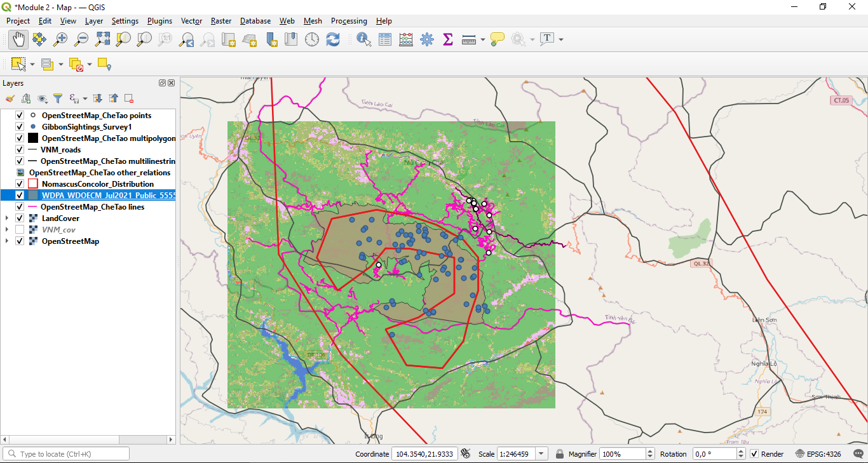Expand the VNM_cov layer tree node
The width and height of the screenshot is (868, 463).
pyautogui.click(x=7, y=230)
